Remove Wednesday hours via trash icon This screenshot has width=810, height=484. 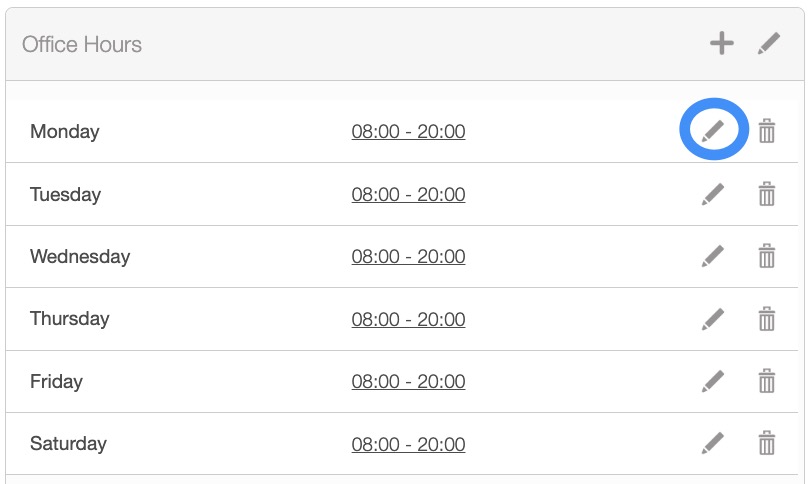pyautogui.click(x=767, y=257)
